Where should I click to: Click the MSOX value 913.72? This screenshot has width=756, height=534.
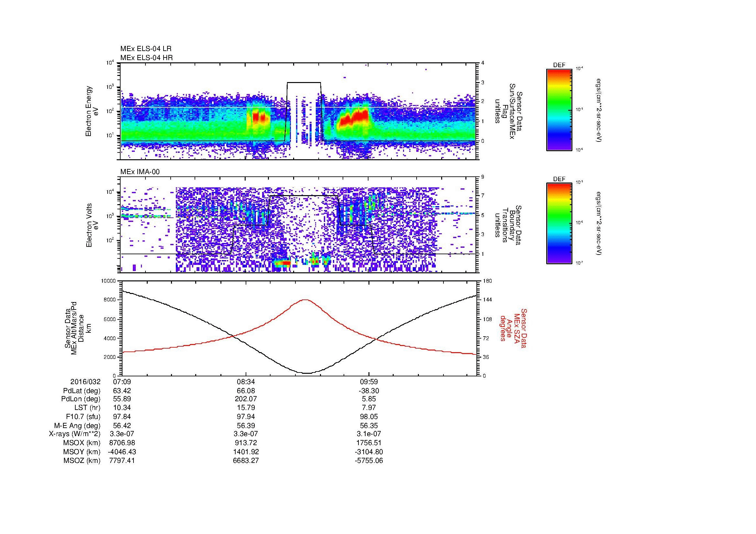click(x=246, y=443)
